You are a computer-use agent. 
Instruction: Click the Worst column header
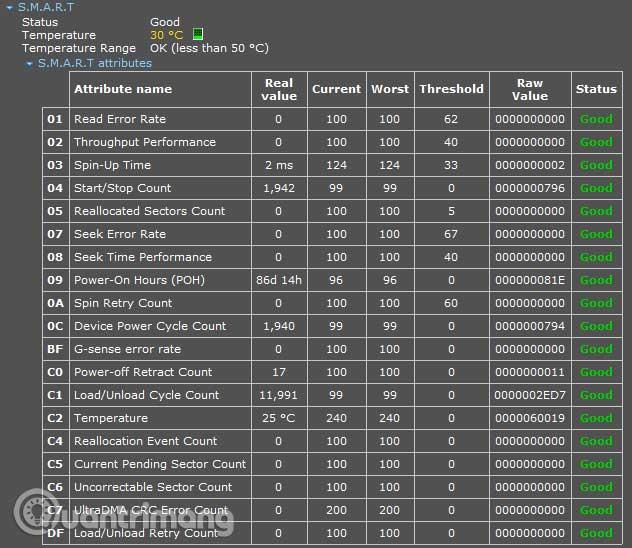point(390,89)
